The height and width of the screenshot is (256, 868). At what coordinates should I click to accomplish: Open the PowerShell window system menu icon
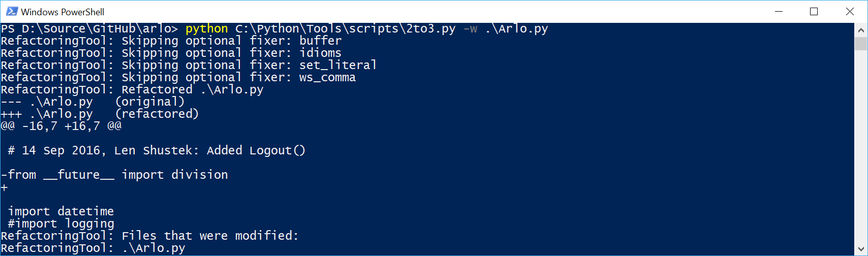[11, 11]
